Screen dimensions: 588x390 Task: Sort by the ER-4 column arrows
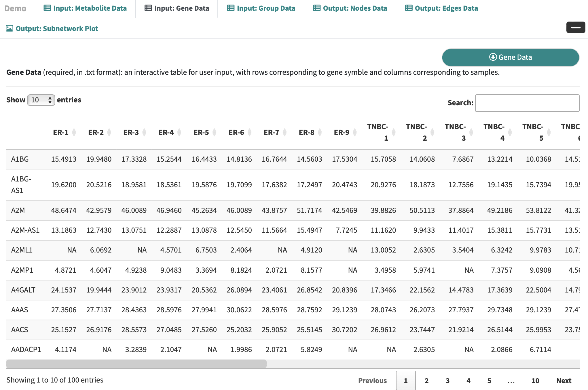179,132
